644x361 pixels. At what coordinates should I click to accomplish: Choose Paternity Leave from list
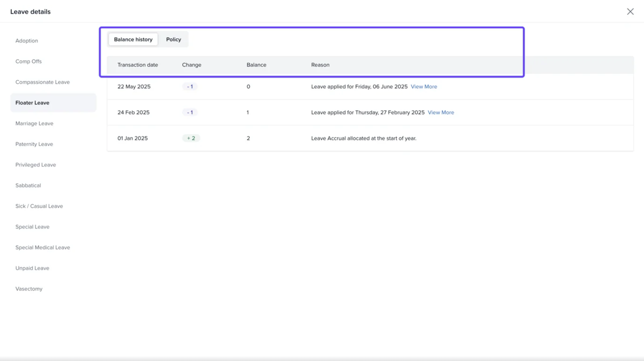tap(34, 144)
